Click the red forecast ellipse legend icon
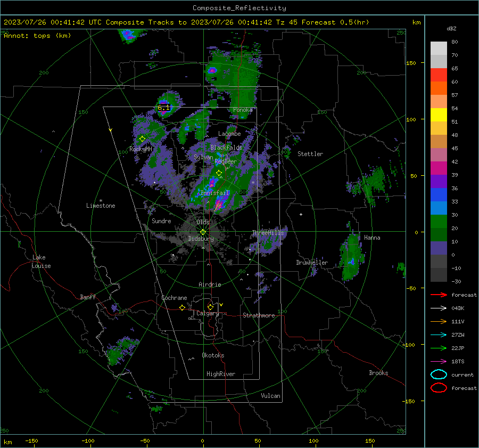Viewport: 479px width, 448px height. pyautogui.click(x=439, y=388)
